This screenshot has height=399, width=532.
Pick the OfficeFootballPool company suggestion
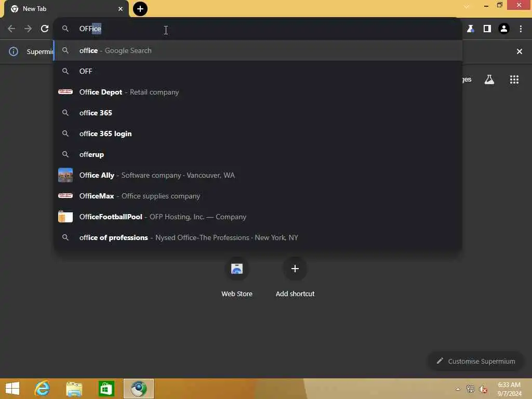click(258, 217)
